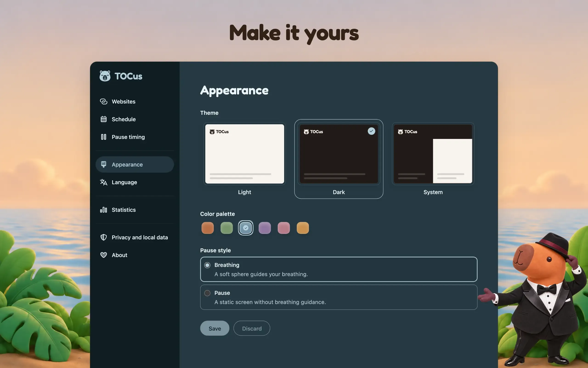This screenshot has height=368, width=588.
Task: Click the Language translate icon
Action: tap(104, 182)
